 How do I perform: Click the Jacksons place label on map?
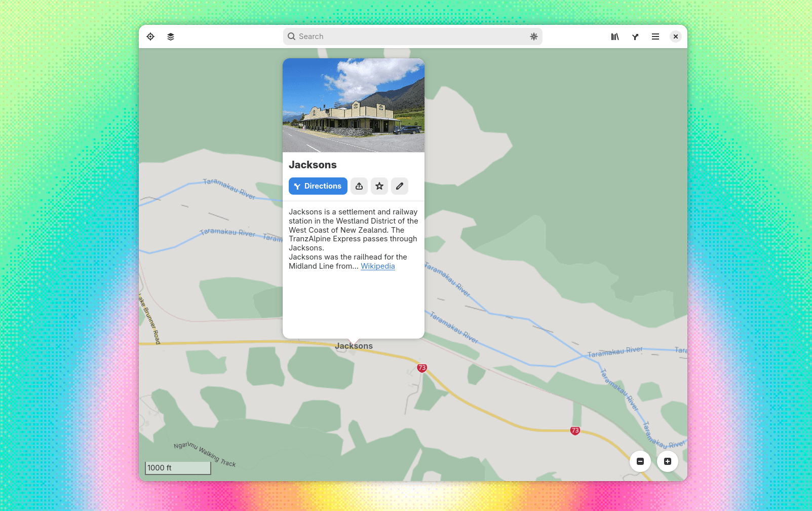pos(354,346)
